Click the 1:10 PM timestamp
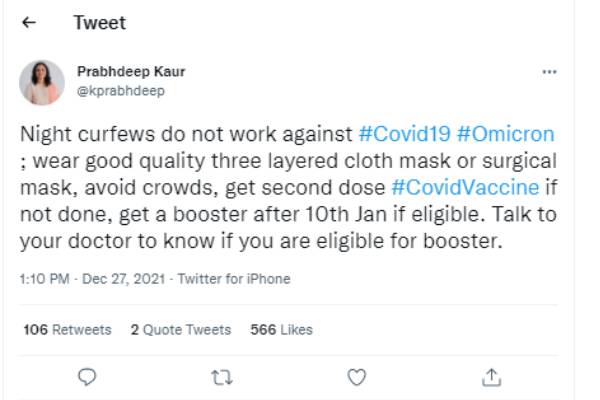This screenshot has width=600, height=400. [x=42, y=280]
